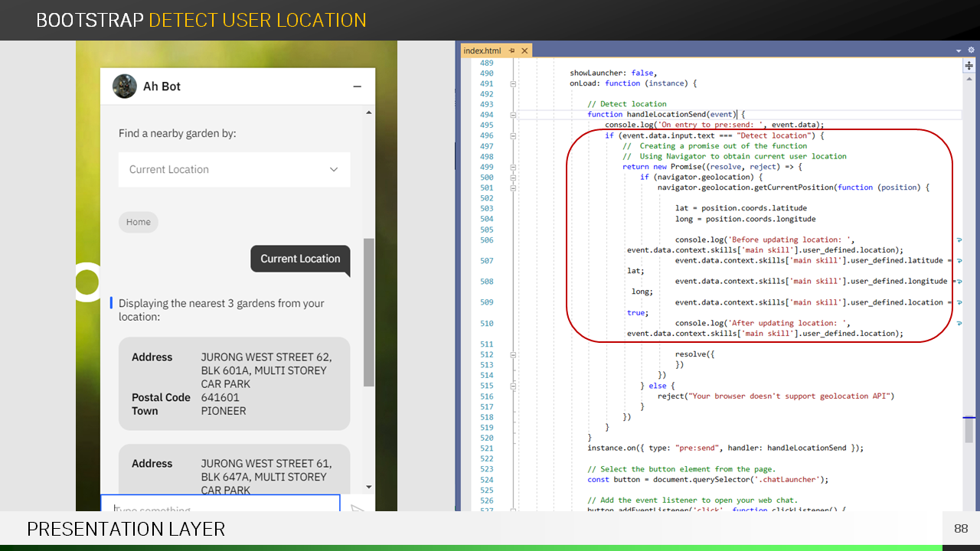The height and width of the screenshot is (551, 980).
Task: Collapse the onLoad function at line 491
Action: (513, 83)
